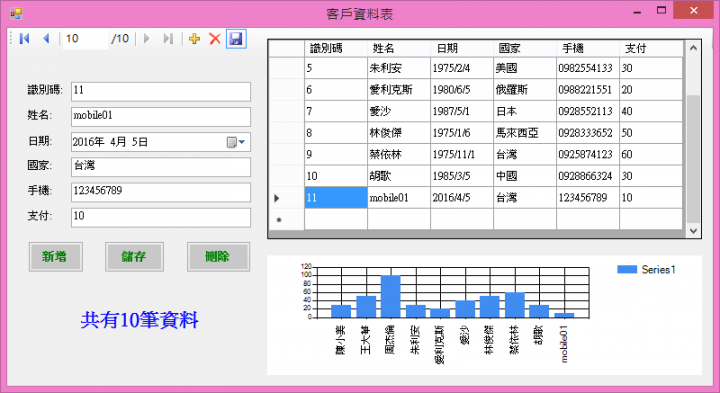Click the tallest chart bar for 周杰倫
The width and height of the screenshot is (720, 393).
click(x=391, y=296)
